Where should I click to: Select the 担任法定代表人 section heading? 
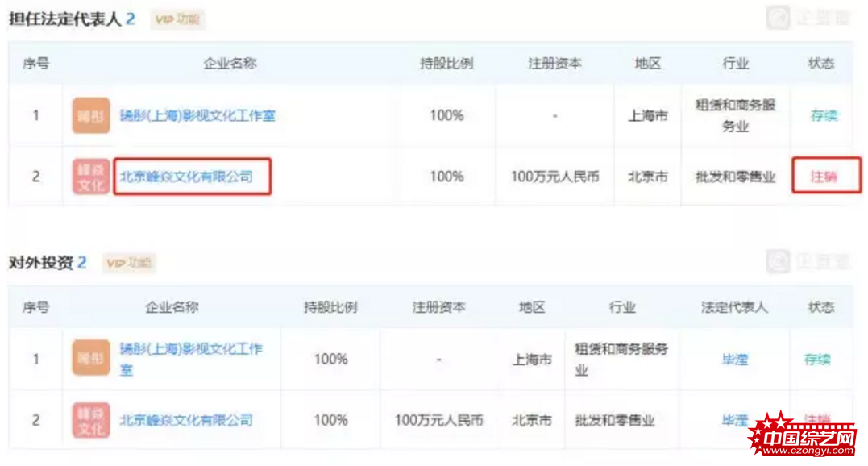pos(64,19)
